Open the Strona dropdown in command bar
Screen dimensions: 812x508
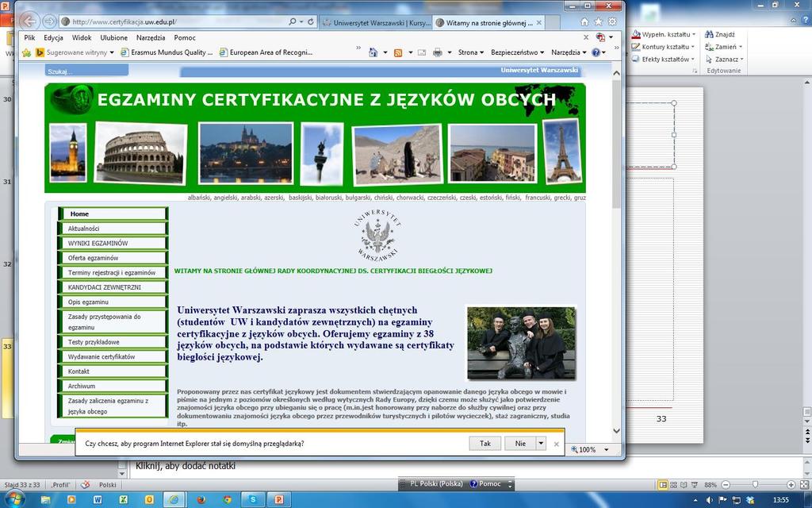point(471,52)
